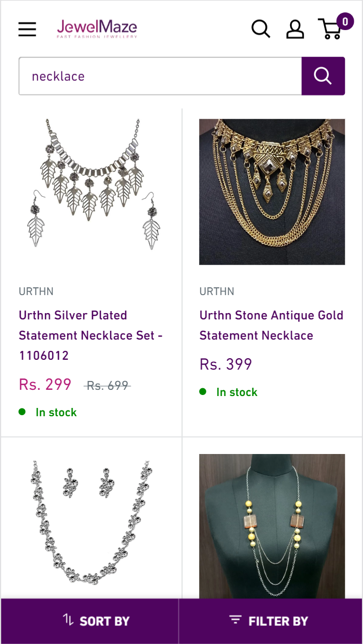The width and height of the screenshot is (363, 644).
Task: View antique gold chain necklace image
Action: tap(272, 192)
